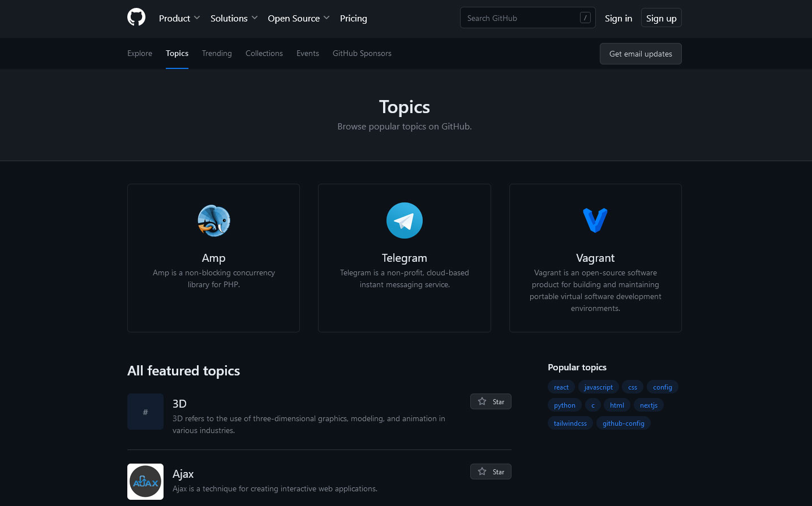Switch to the Trending tab
Screen dimensions: 812x506
217,53
